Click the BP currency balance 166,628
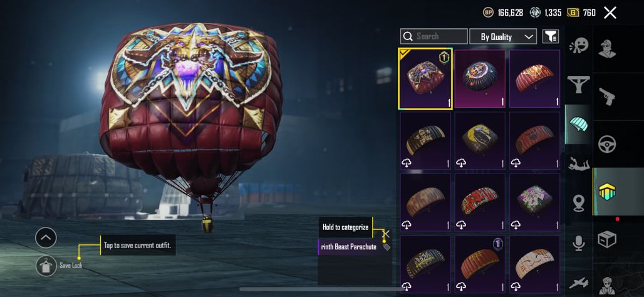The image size is (644, 297). (x=503, y=13)
